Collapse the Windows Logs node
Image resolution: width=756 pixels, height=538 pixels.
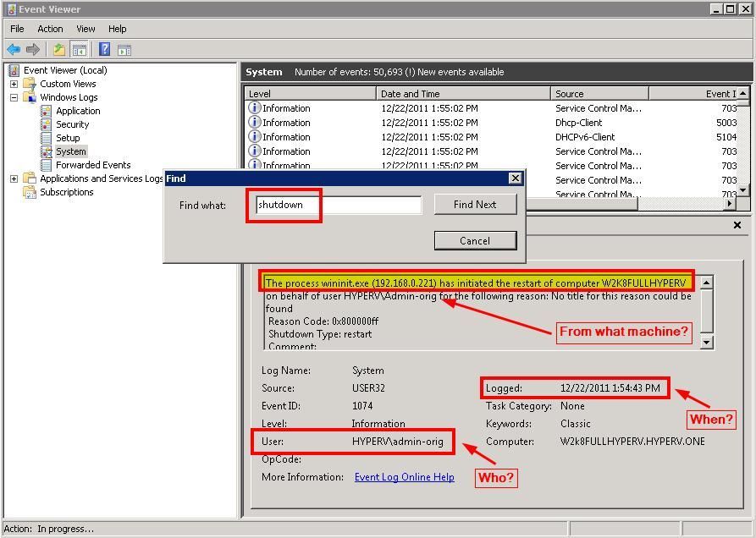pyautogui.click(x=14, y=97)
